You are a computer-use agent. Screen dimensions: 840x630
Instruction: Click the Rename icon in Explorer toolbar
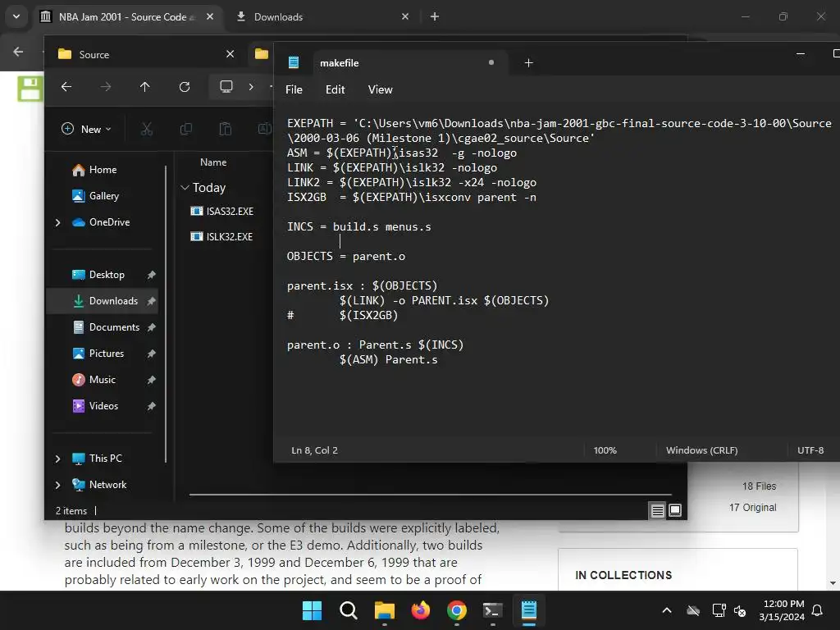click(x=265, y=129)
